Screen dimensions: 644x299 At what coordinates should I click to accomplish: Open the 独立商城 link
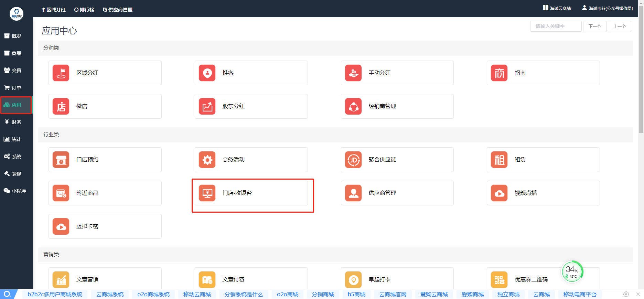508,294
